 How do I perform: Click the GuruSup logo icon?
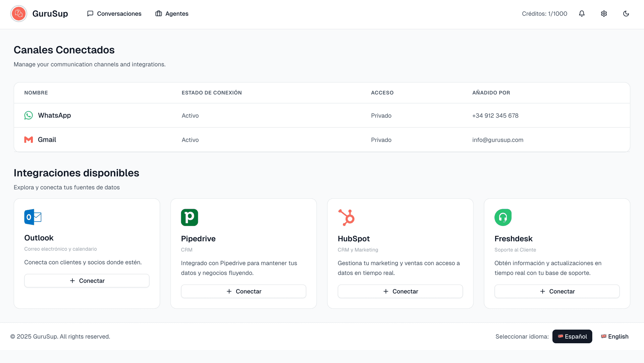[x=18, y=14]
